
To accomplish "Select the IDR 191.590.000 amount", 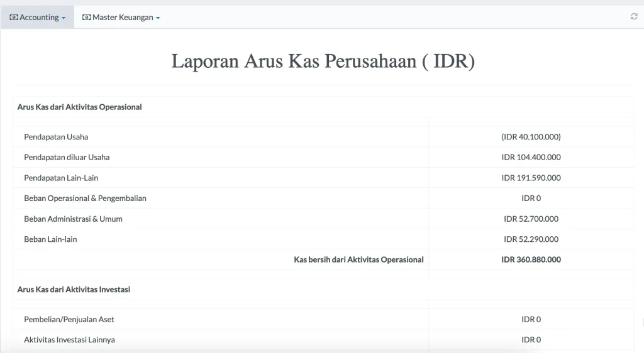I will (531, 178).
